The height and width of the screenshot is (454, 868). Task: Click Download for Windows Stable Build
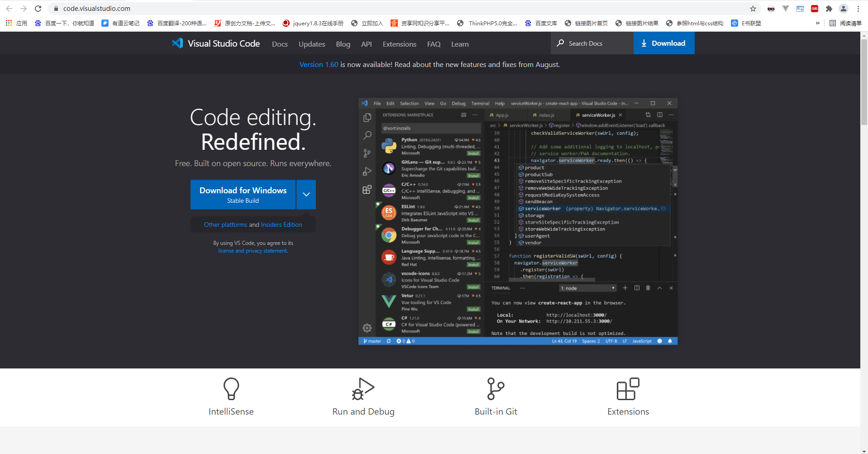click(243, 195)
